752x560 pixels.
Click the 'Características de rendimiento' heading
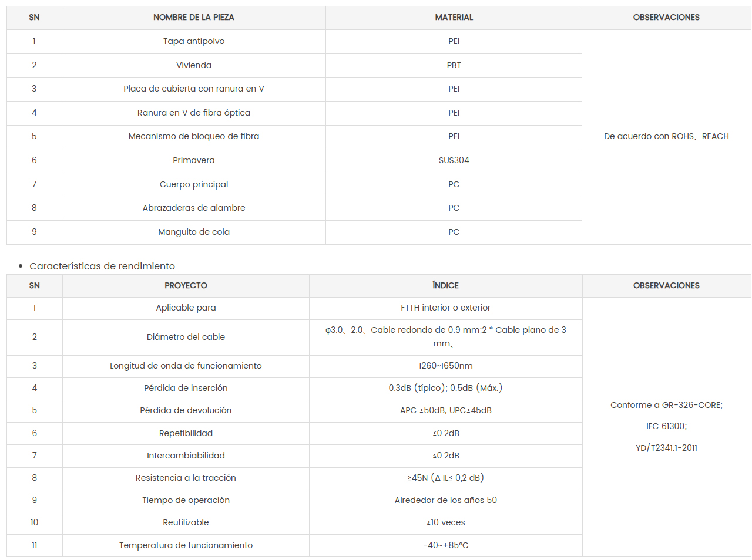pyautogui.click(x=102, y=266)
